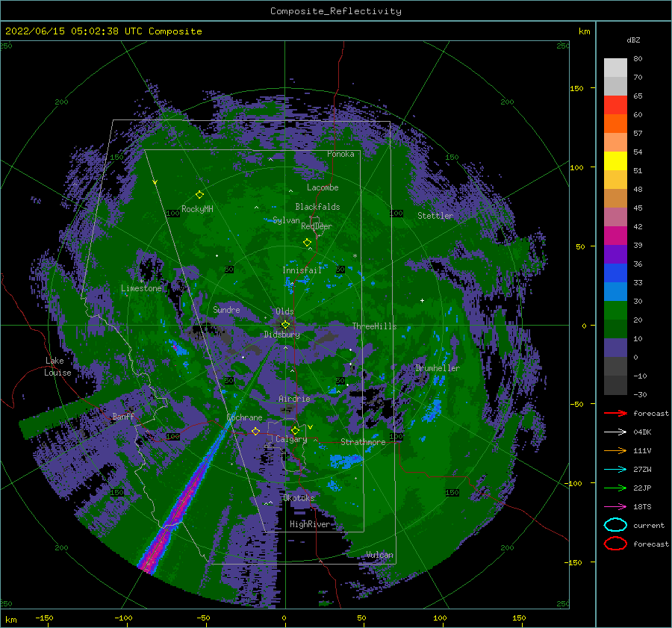Click the RockyMH label
Viewport: 672px width, 628px height.
tap(197, 209)
